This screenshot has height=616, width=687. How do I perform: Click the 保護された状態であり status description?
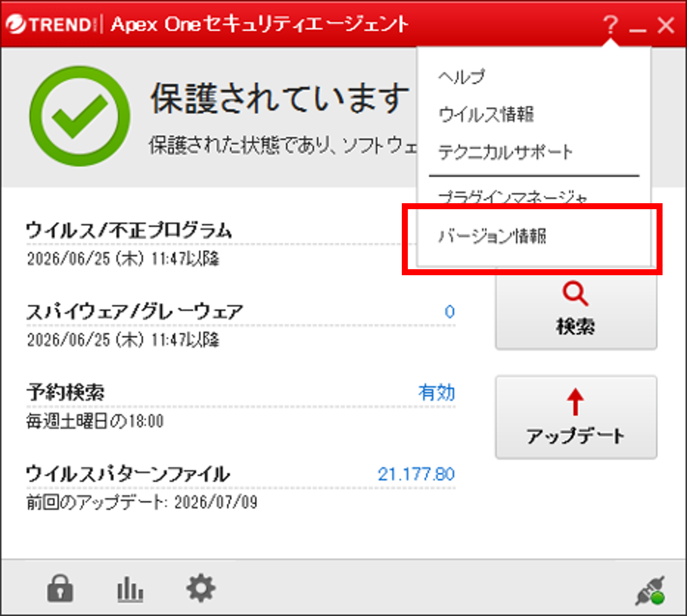click(x=283, y=145)
